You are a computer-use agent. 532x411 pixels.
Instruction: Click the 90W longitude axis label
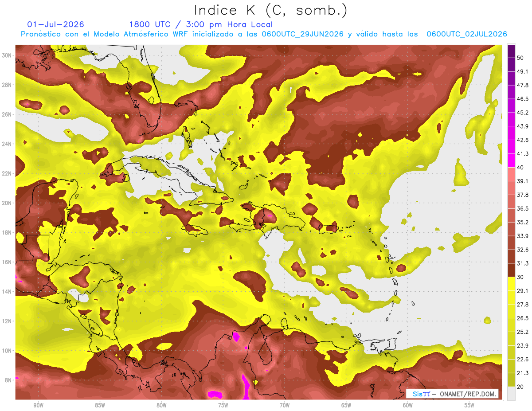pos(38,405)
